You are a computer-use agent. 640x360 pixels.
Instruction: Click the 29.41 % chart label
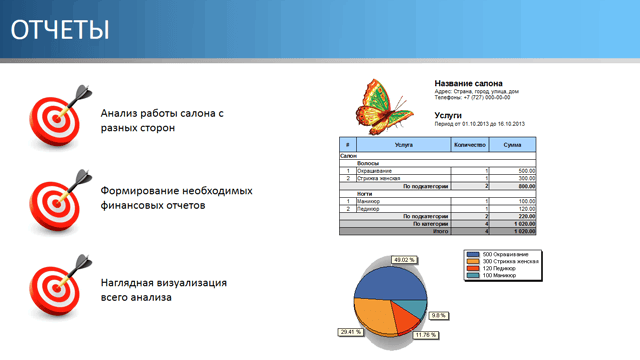[350, 332]
